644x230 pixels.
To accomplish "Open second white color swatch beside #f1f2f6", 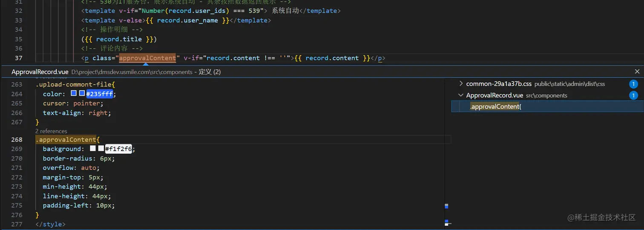I will pyautogui.click(x=101, y=148).
